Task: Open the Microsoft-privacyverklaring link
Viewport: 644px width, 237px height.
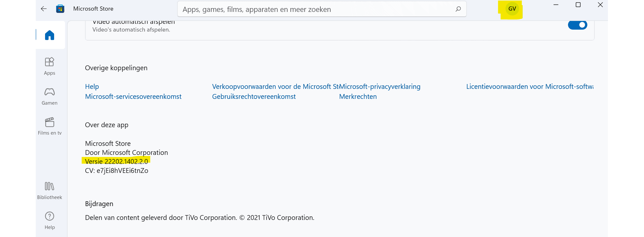Action: pyautogui.click(x=380, y=87)
